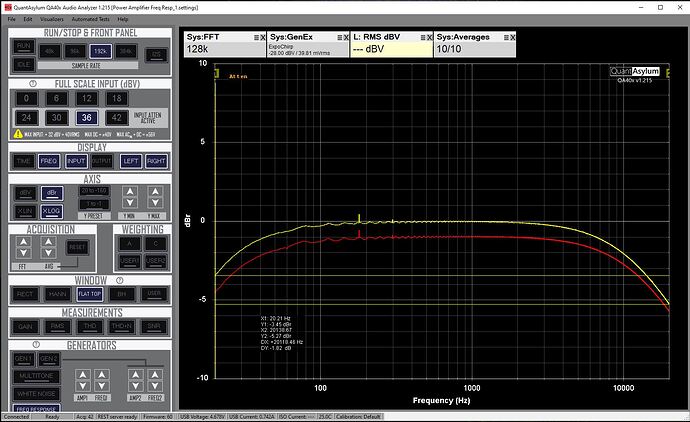The image size is (690, 422).
Task: Turn on MULTITONE generator
Action: click(x=37, y=376)
